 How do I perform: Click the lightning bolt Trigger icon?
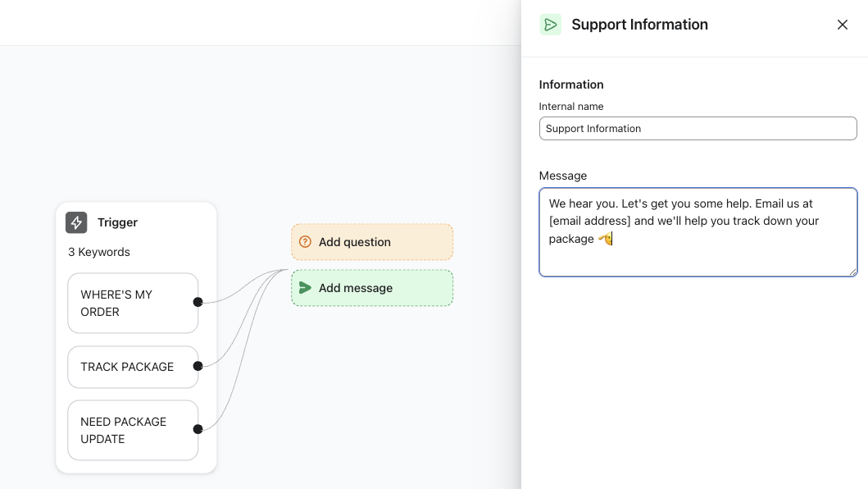point(76,222)
